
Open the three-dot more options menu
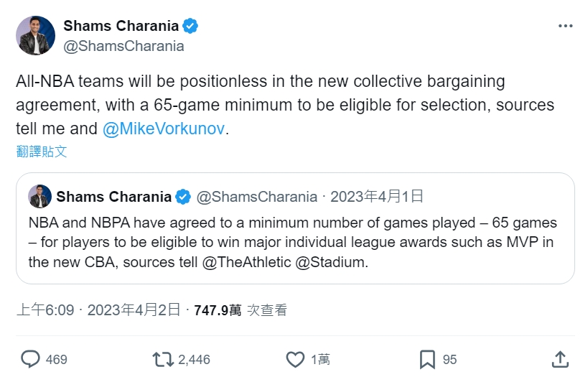pyautogui.click(x=565, y=26)
